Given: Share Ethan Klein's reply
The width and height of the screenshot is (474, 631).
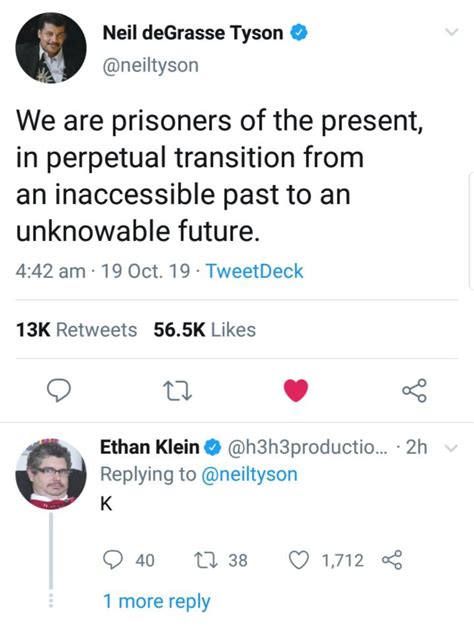Looking at the screenshot, I should pyautogui.click(x=392, y=560).
